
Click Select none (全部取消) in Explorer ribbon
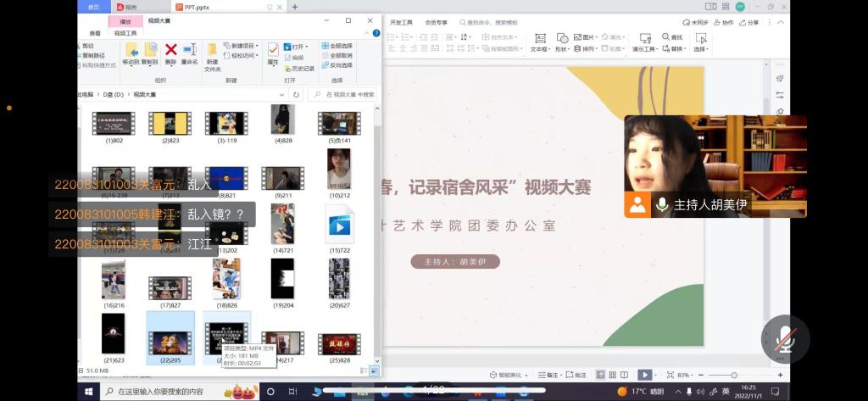click(337, 55)
